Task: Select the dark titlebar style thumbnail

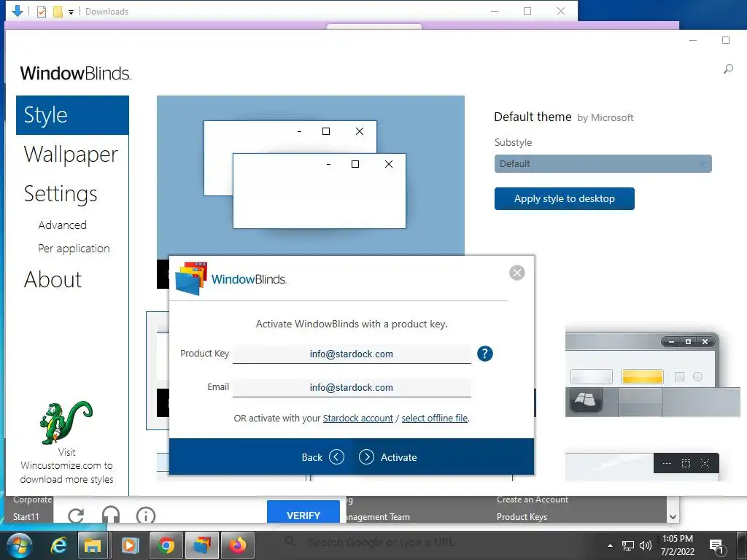Action: click(x=642, y=466)
